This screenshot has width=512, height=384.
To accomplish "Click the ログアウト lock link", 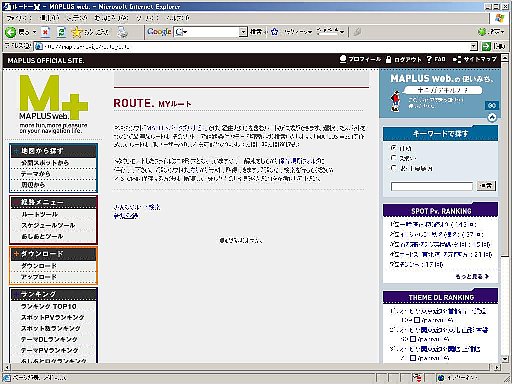I will click(x=403, y=59).
